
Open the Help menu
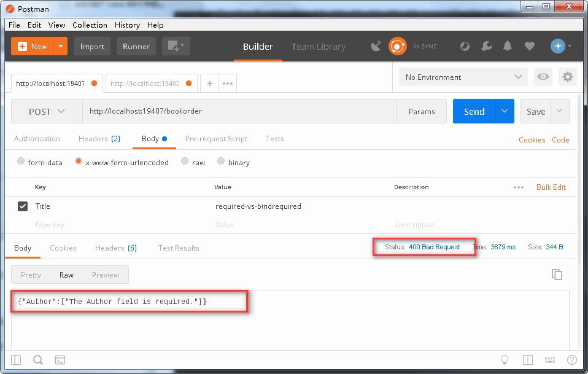155,25
